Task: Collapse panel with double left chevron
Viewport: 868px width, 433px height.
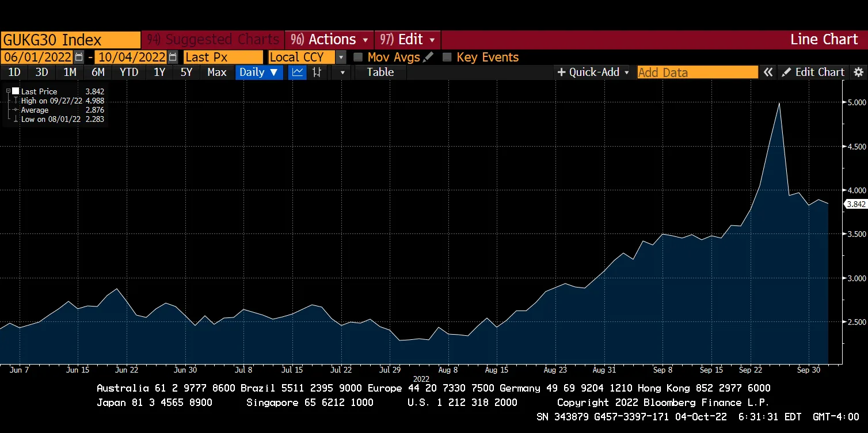Action: click(768, 72)
